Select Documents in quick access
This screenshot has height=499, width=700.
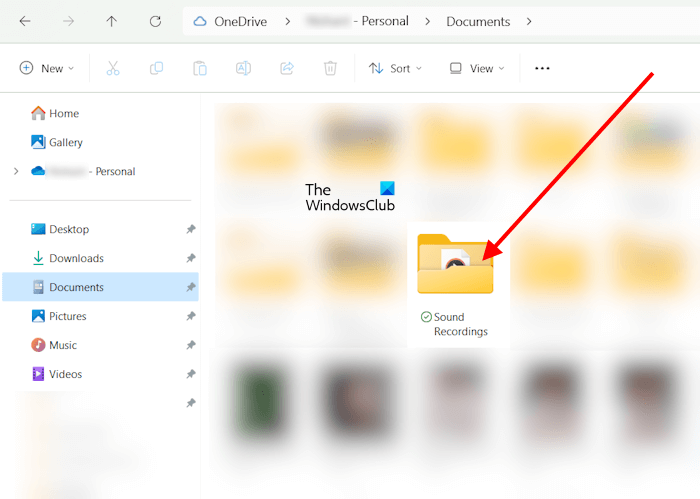pos(100,287)
